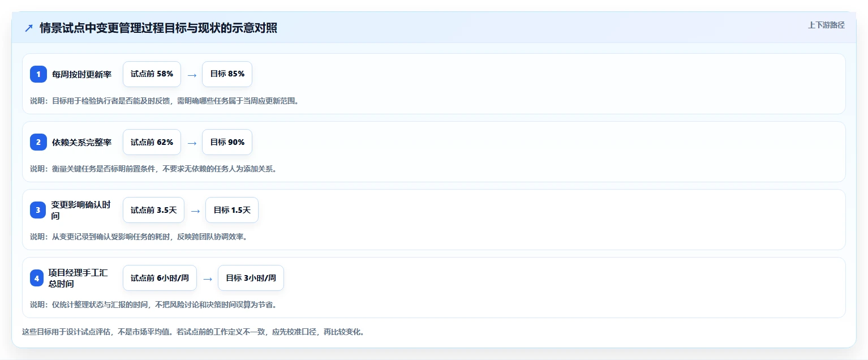Click the title 情景试点中变更管理过程目标与现状的示意对照

(158, 28)
